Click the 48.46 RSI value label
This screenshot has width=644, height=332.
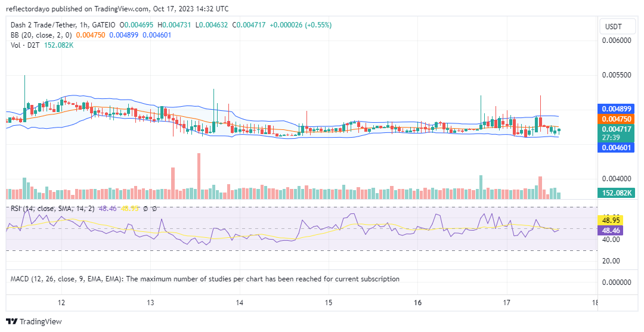[611, 230]
